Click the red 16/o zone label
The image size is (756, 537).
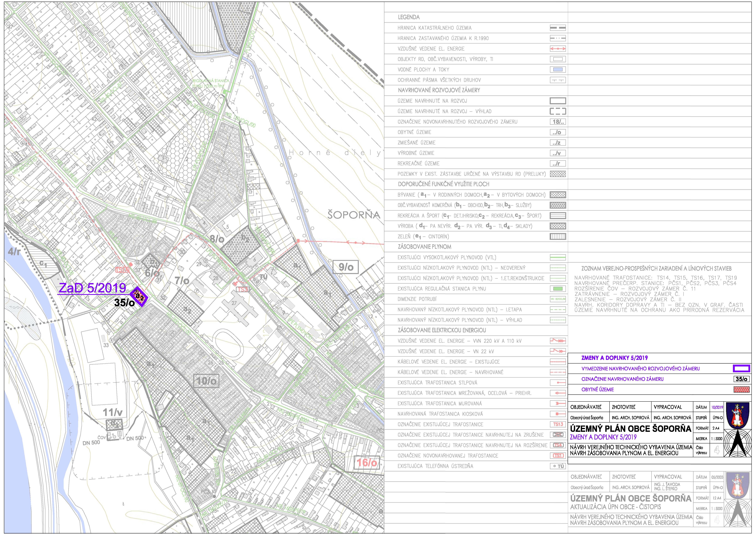pos(367,462)
